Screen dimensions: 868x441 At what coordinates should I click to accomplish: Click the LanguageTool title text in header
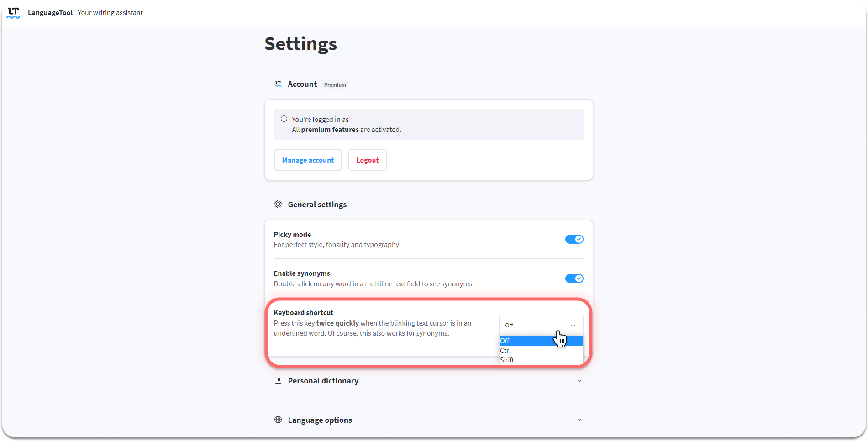50,13
